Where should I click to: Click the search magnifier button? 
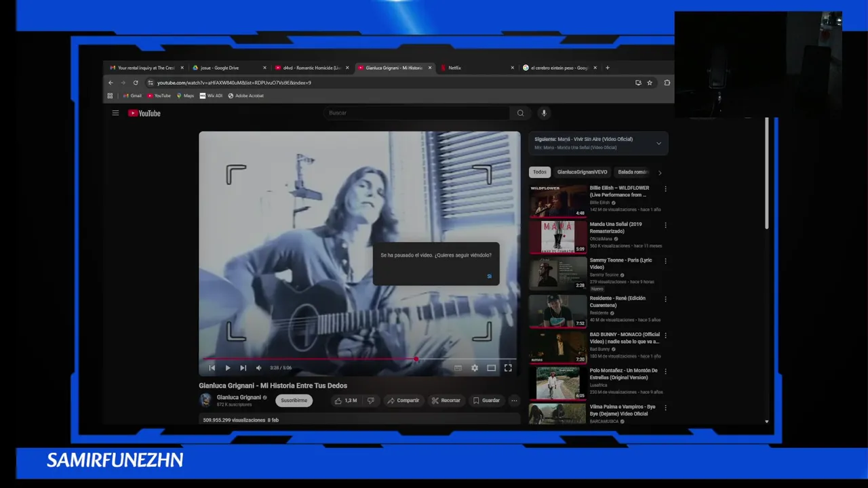(520, 113)
